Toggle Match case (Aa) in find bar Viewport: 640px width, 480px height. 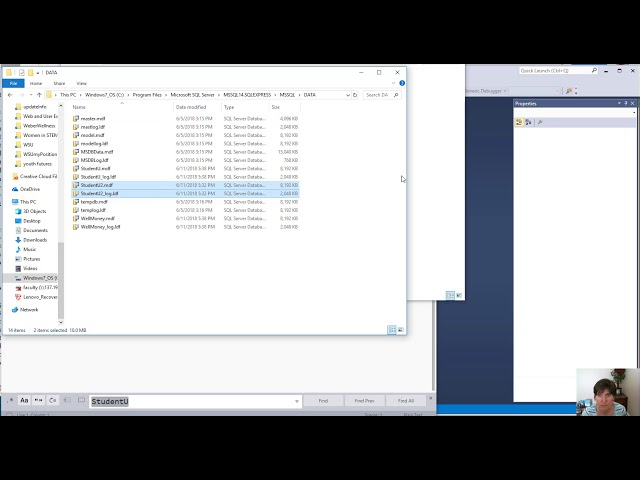24,400
